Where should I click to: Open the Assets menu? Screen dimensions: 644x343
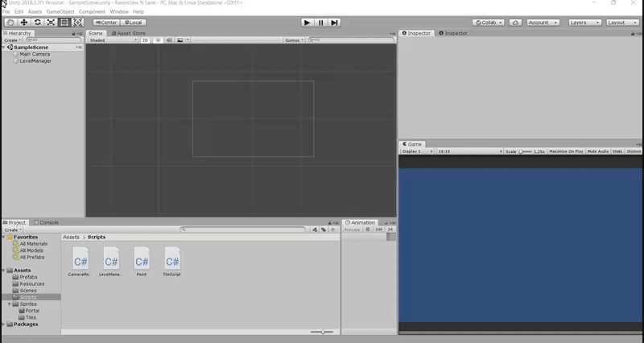[35, 12]
